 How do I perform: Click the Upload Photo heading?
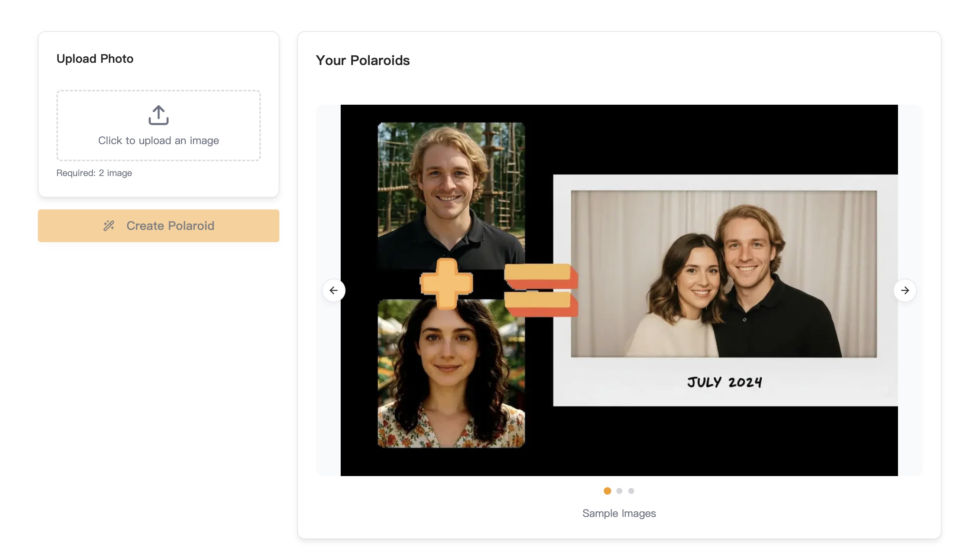click(x=95, y=59)
